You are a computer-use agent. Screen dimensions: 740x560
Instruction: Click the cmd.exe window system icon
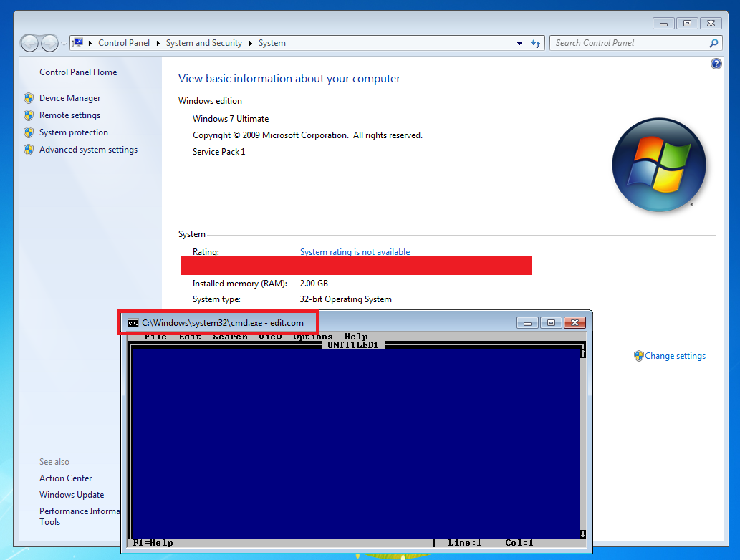pyautogui.click(x=133, y=323)
